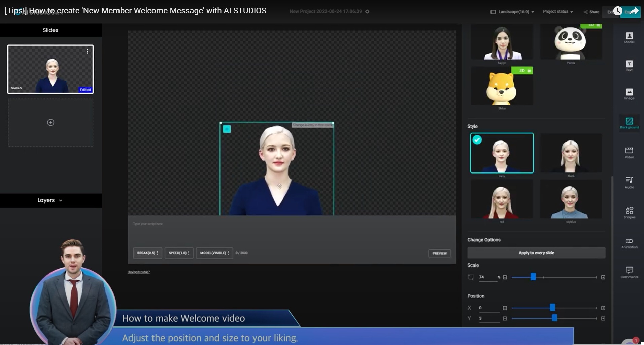Choose the Shiba 3D model thumbnail

coord(502,86)
